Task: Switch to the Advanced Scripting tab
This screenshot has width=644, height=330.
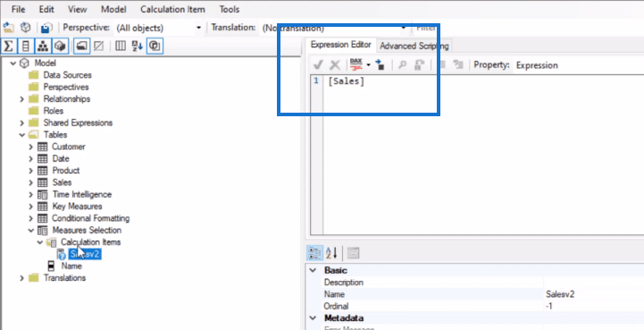Action: click(x=414, y=47)
